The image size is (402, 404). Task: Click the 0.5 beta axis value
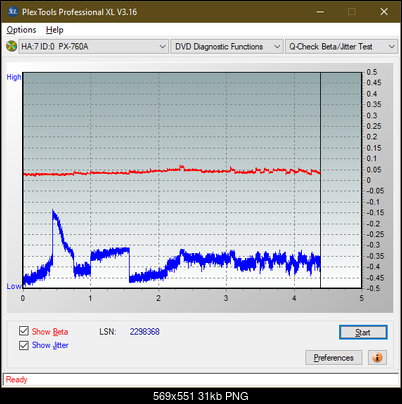372,72
